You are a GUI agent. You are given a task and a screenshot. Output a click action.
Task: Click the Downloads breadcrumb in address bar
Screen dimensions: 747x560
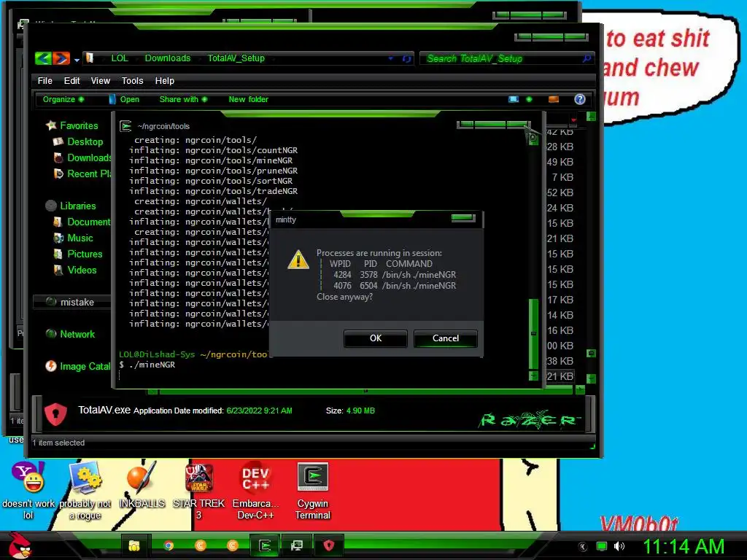[168, 58]
